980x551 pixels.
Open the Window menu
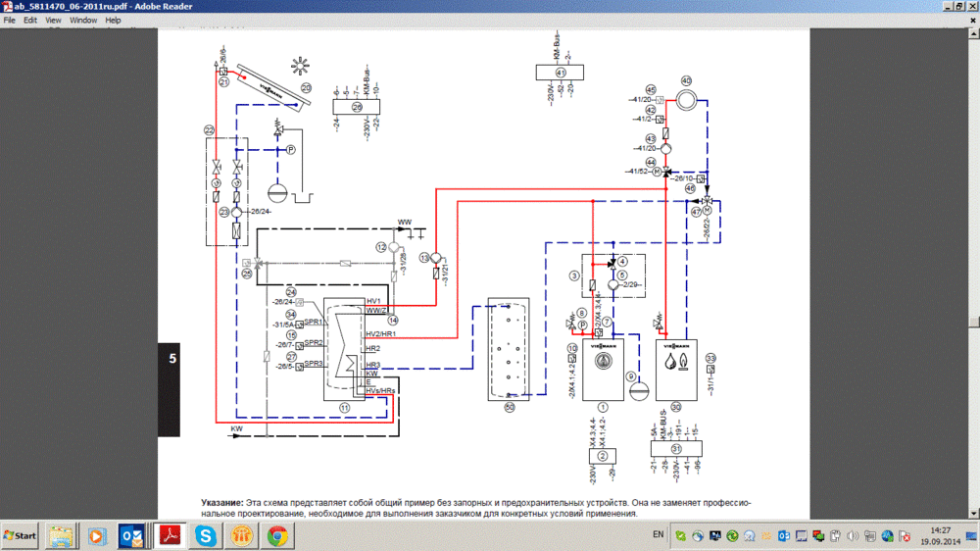pyautogui.click(x=83, y=20)
